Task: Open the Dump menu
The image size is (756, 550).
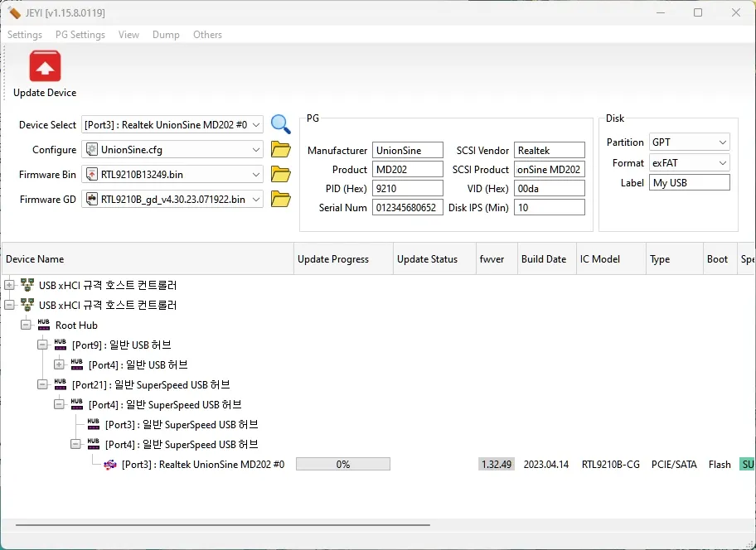Action: point(166,35)
